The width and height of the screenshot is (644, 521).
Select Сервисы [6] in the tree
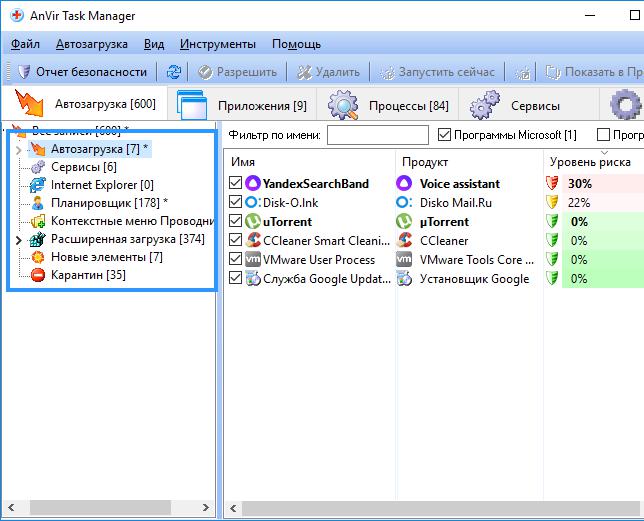84,167
